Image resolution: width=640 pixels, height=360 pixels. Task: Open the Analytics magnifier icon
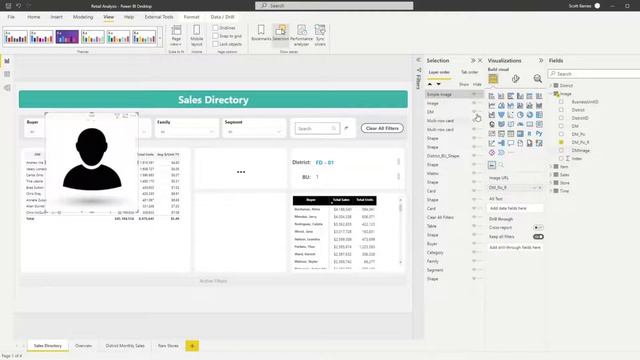(x=538, y=79)
